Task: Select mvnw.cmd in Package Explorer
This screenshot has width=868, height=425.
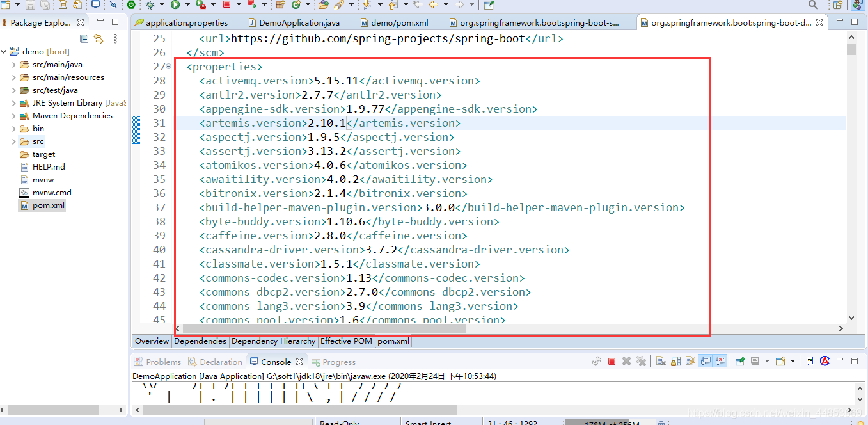Action: tap(46, 193)
